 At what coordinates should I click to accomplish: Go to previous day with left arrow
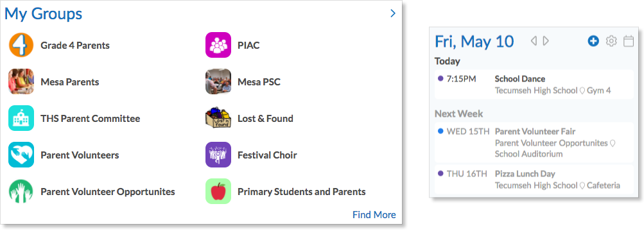pos(534,41)
